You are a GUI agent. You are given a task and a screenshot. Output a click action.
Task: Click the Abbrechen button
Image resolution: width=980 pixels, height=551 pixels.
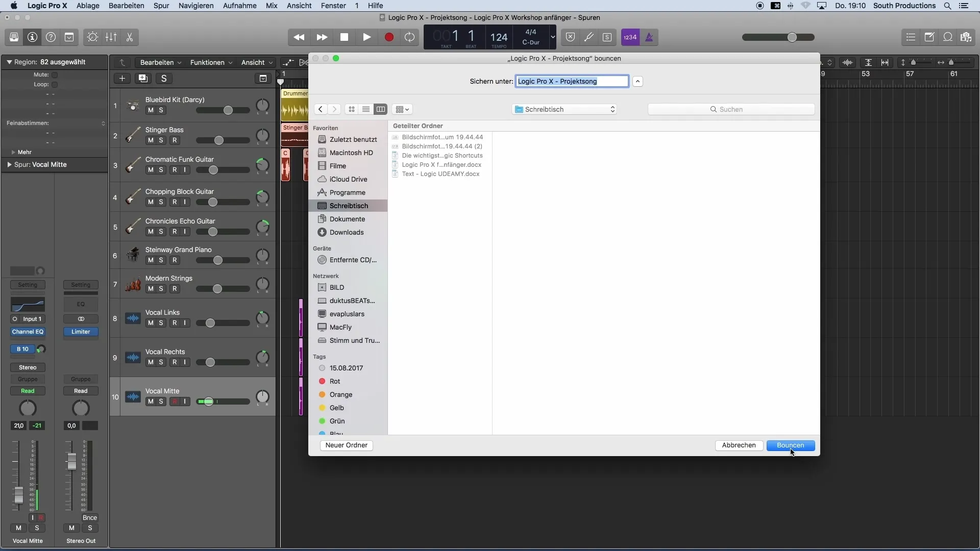tap(739, 445)
